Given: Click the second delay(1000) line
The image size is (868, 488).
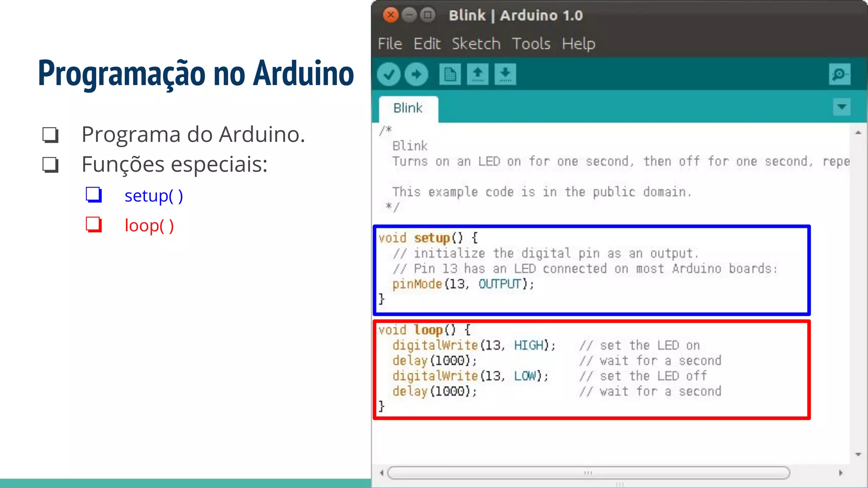Looking at the screenshot, I should [434, 391].
